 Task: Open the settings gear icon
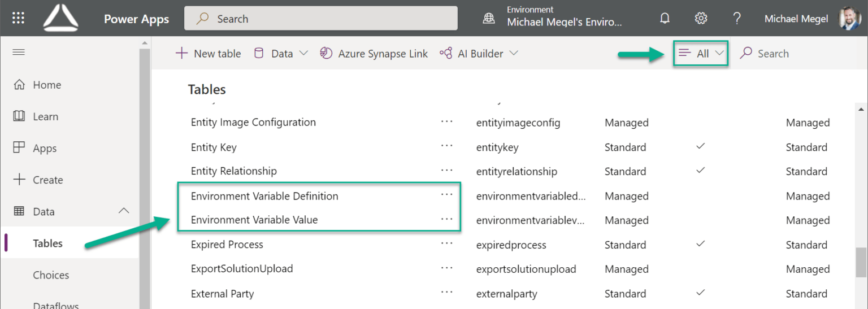click(701, 19)
